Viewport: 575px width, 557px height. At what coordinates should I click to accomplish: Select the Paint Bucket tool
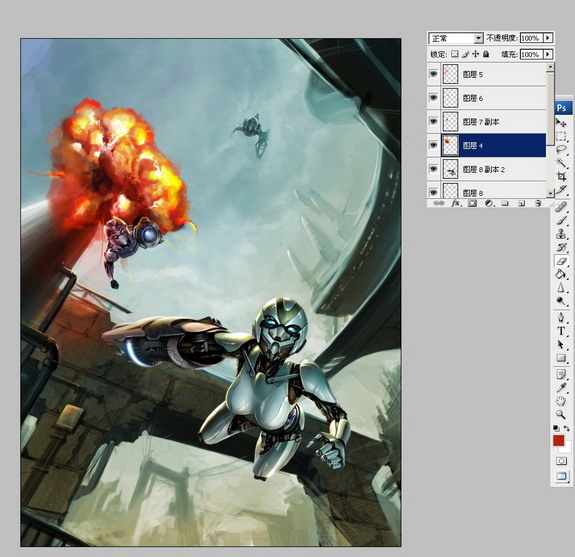[x=561, y=274]
